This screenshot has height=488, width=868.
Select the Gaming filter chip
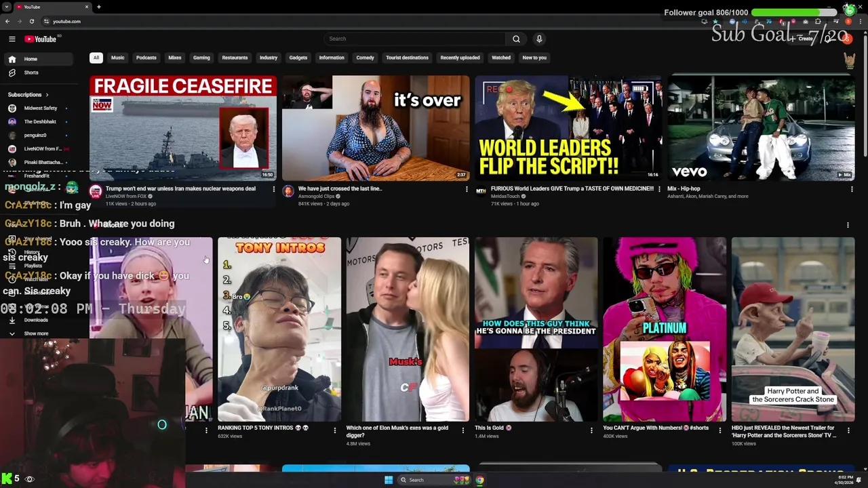201,58
